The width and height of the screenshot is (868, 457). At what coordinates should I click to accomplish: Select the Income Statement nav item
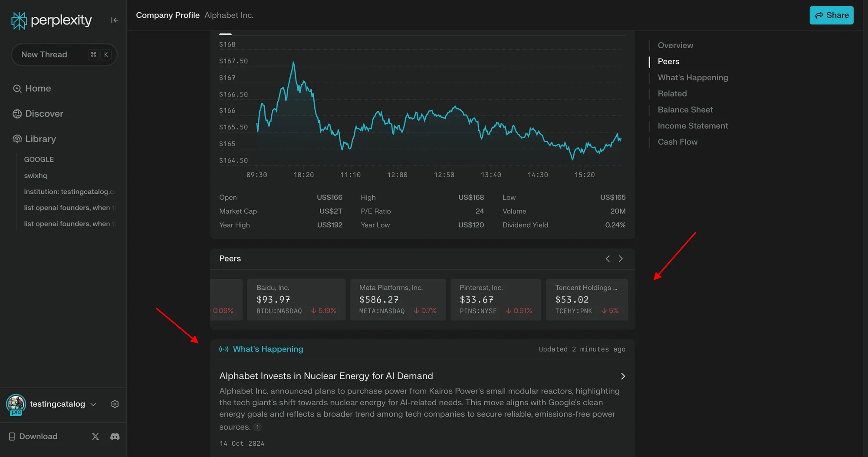click(693, 126)
